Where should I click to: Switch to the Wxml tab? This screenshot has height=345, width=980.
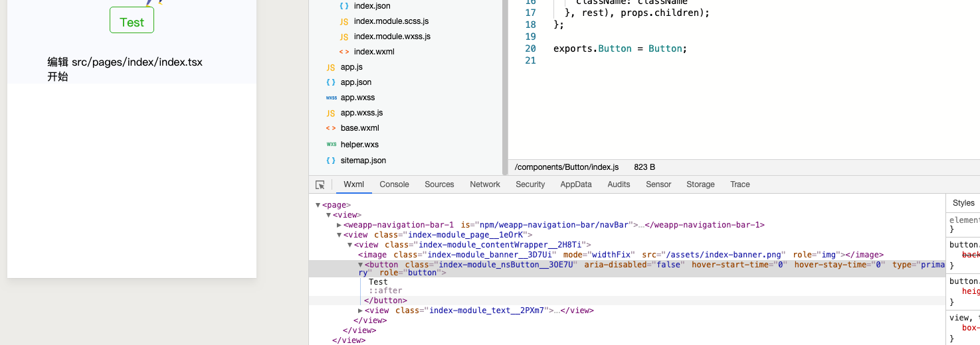click(x=353, y=184)
